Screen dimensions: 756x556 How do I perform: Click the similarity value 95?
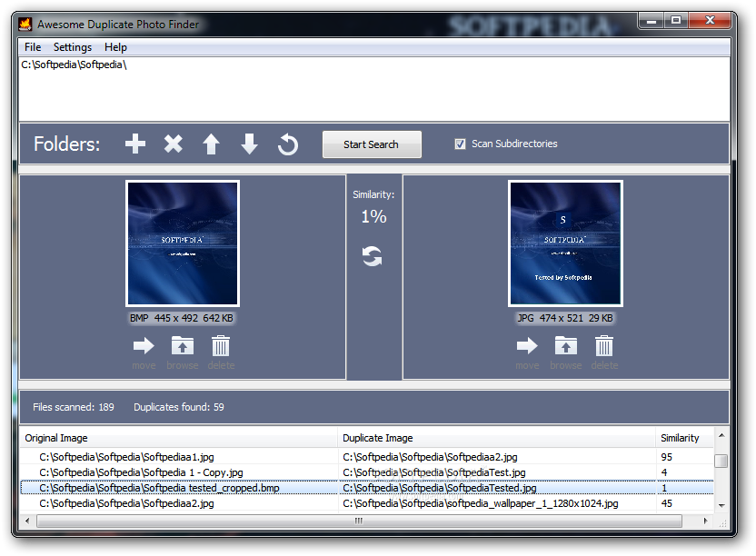click(667, 457)
